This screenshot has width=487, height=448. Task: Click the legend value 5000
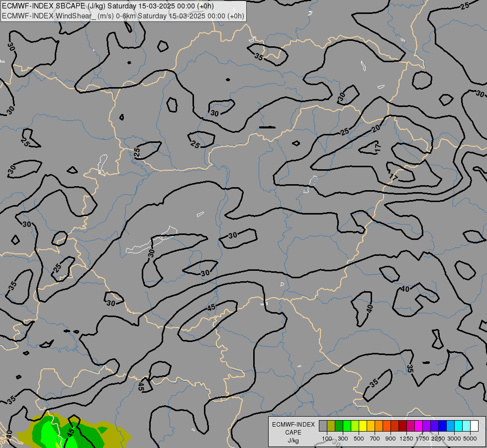tap(470, 439)
